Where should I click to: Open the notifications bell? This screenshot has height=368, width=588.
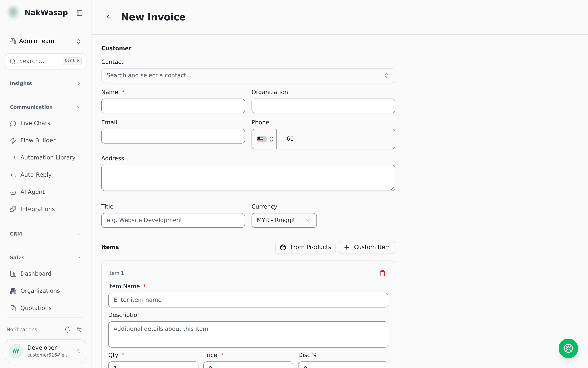pyautogui.click(x=67, y=329)
